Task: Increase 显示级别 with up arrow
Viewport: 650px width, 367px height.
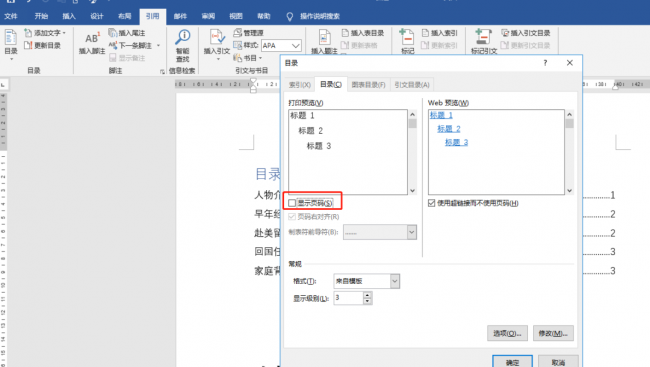Action: (367, 294)
